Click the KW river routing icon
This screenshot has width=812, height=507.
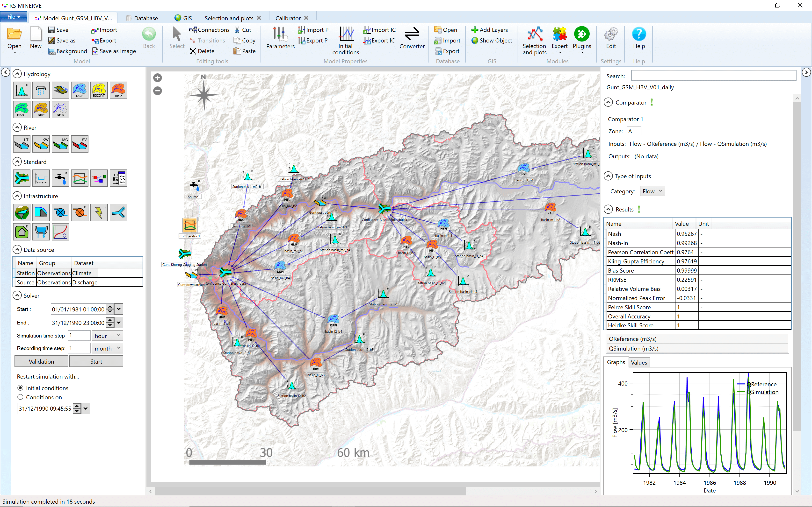(x=41, y=144)
